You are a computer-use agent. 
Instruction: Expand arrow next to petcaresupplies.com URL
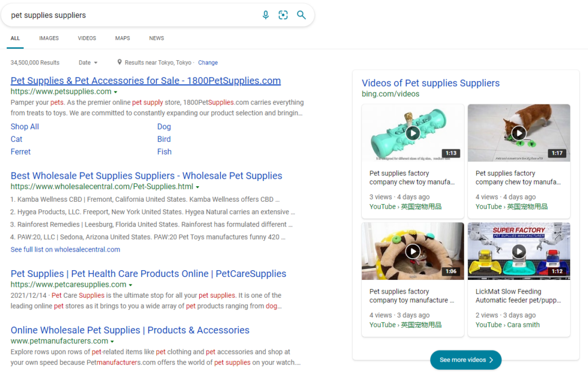tap(130, 285)
